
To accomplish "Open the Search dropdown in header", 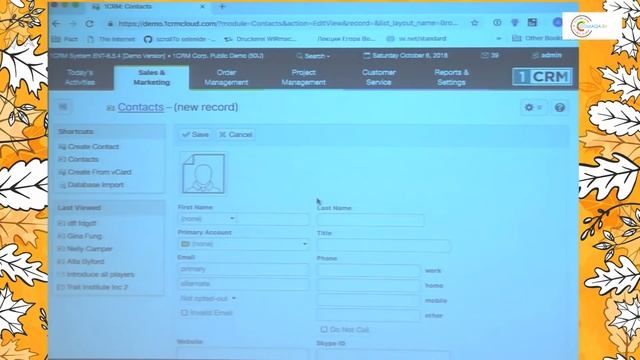I will (313, 56).
